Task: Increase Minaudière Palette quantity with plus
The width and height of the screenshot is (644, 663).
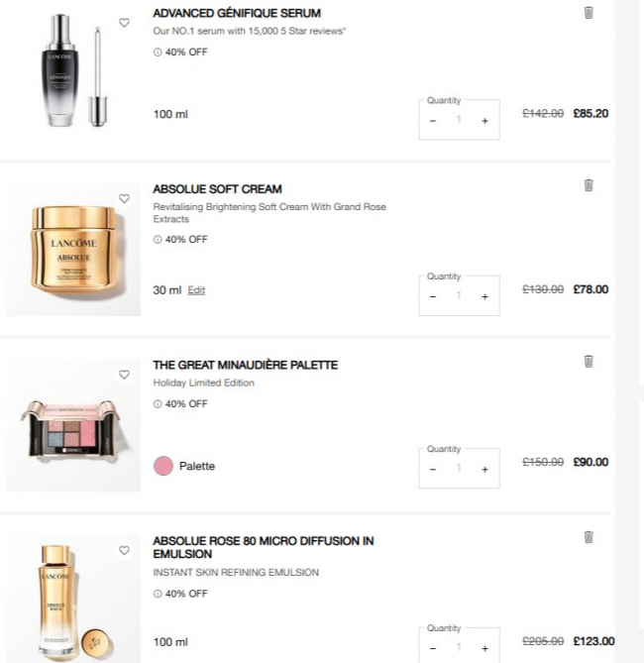Action: [x=485, y=470]
